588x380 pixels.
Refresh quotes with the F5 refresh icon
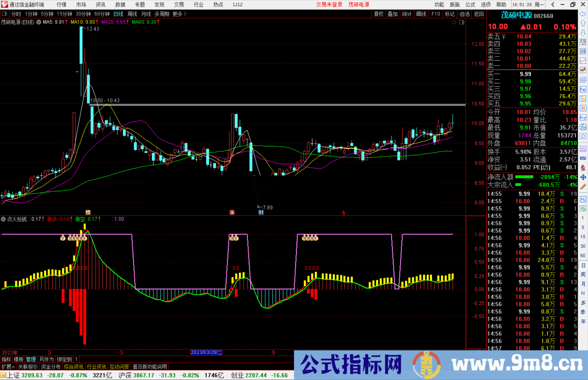(583, 198)
